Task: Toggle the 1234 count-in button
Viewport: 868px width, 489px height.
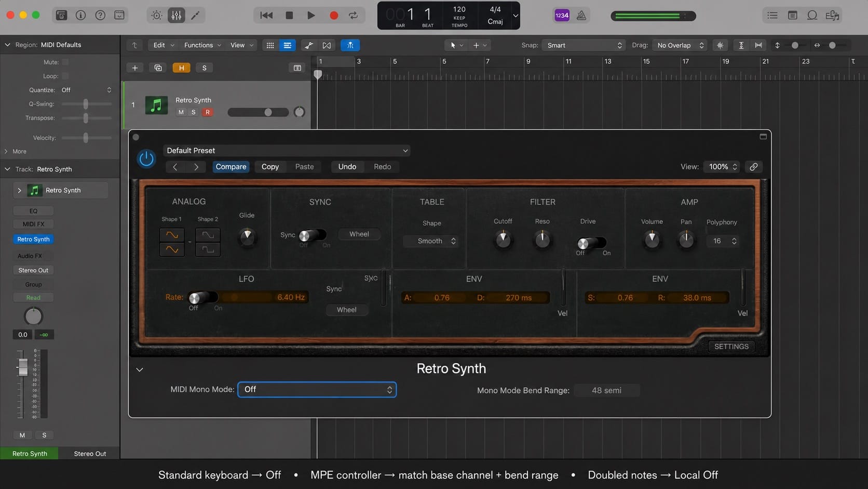Action: click(x=562, y=15)
